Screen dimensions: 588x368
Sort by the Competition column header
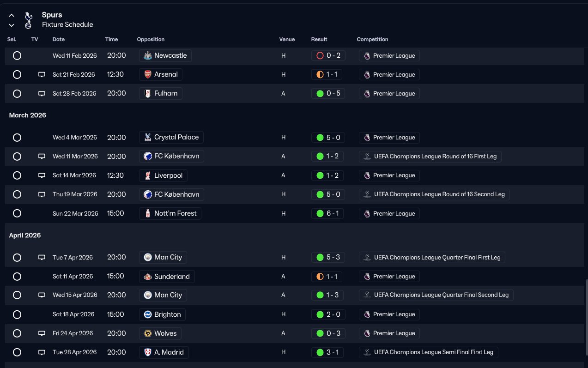(x=372, y=40)
